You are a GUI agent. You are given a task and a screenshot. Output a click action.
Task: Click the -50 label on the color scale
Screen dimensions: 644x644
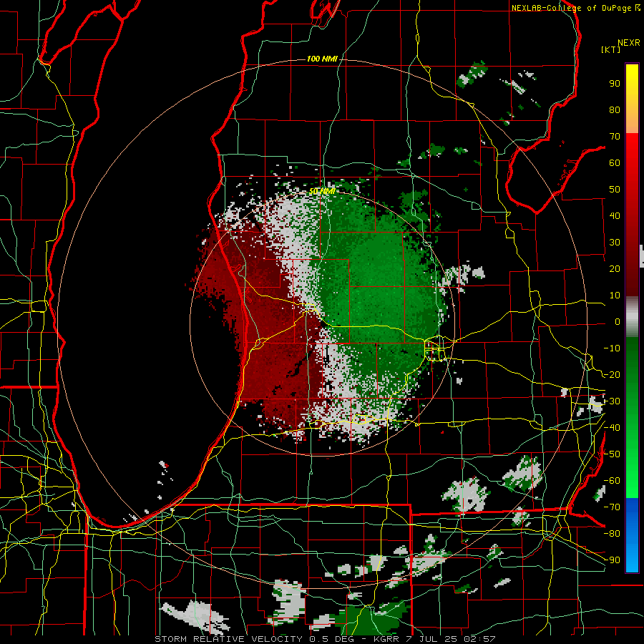612,454
